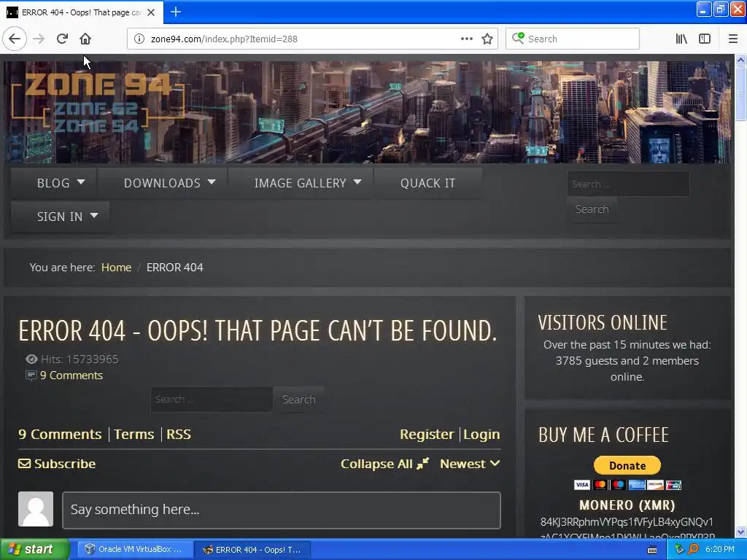The width and height of the screenshot is (747, 560).
Task: Click the credit card logos strip
Action: [x=627, y=485]
